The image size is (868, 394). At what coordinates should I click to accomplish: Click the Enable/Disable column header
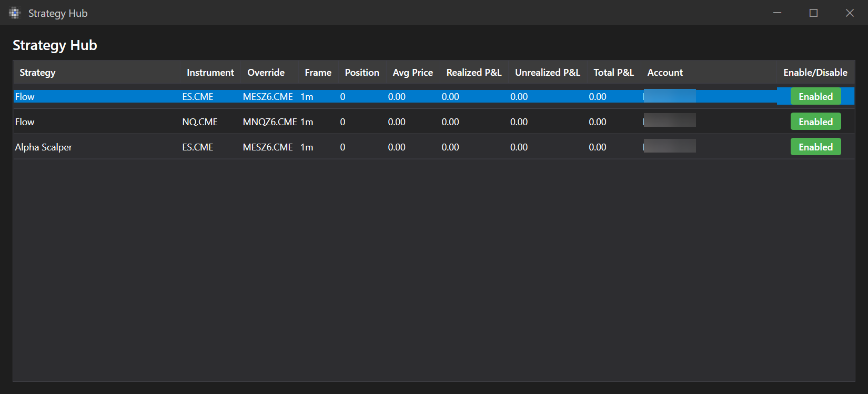point(815,73)
